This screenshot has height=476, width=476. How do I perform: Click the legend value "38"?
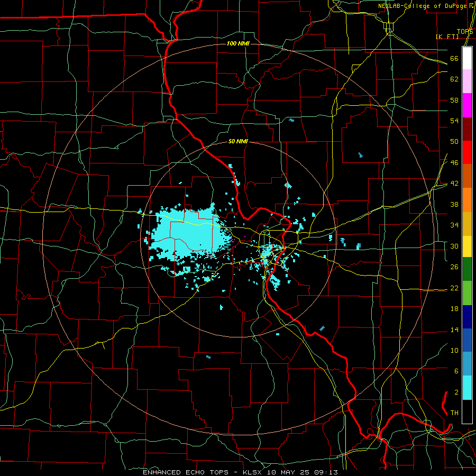point(454,204)
